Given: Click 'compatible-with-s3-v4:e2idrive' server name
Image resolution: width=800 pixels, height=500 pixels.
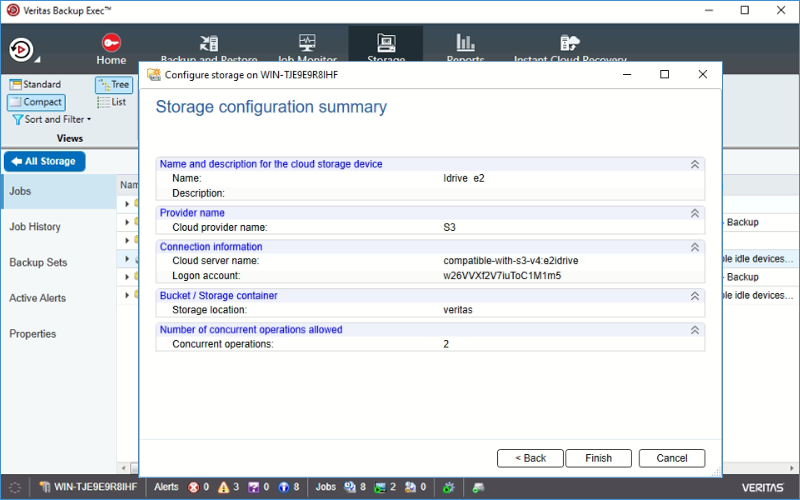Looking at the screenshot, I should click(x=511, y=261).
